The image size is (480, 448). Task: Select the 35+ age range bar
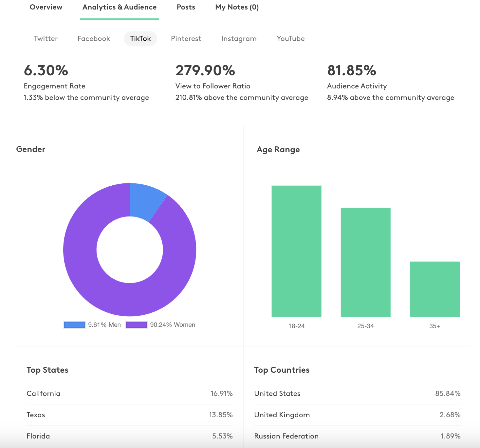click(x=434, y=289)
